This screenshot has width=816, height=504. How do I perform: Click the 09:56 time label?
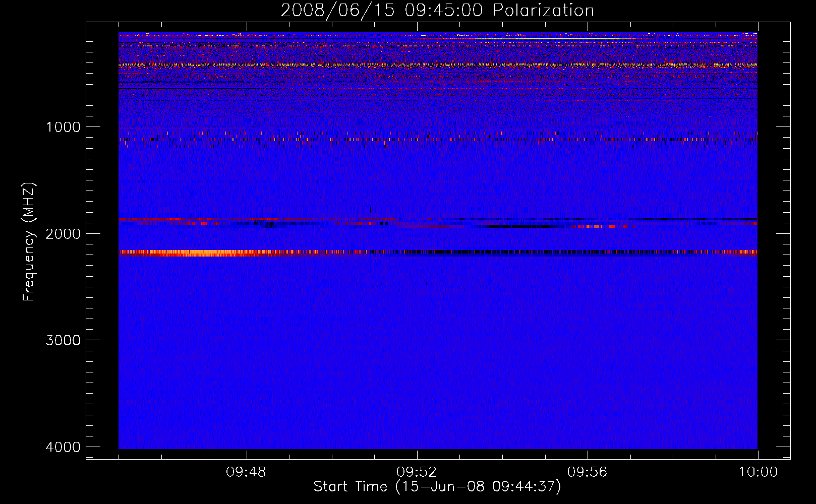pyautogui.click(x=587, y=472)
